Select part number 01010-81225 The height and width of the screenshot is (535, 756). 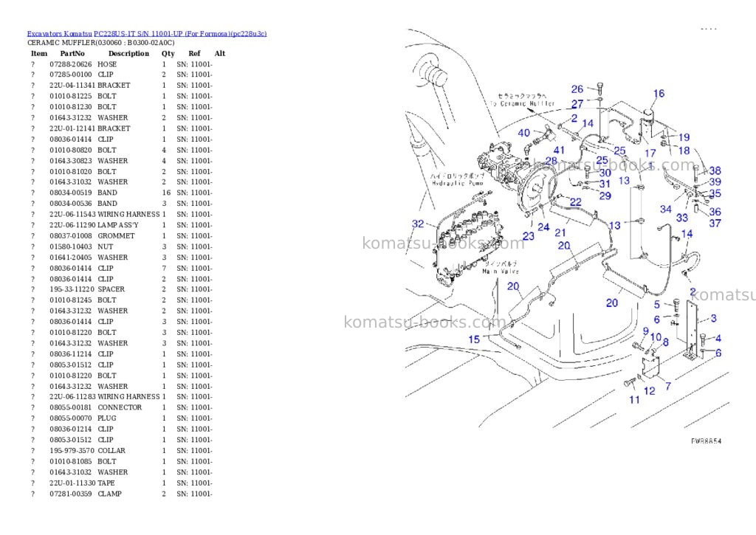coord(70,96)
